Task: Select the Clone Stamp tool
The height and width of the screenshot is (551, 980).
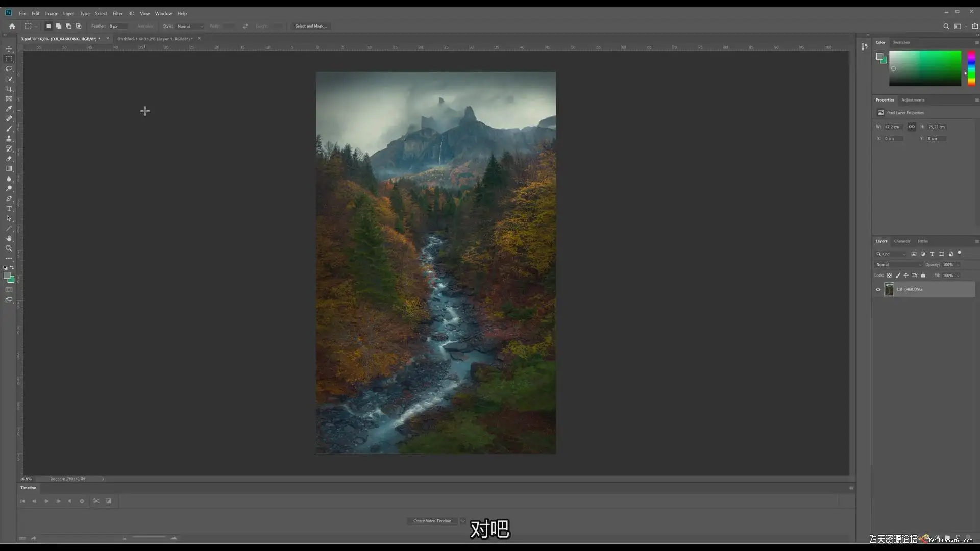Action: (x=9, y=139)
